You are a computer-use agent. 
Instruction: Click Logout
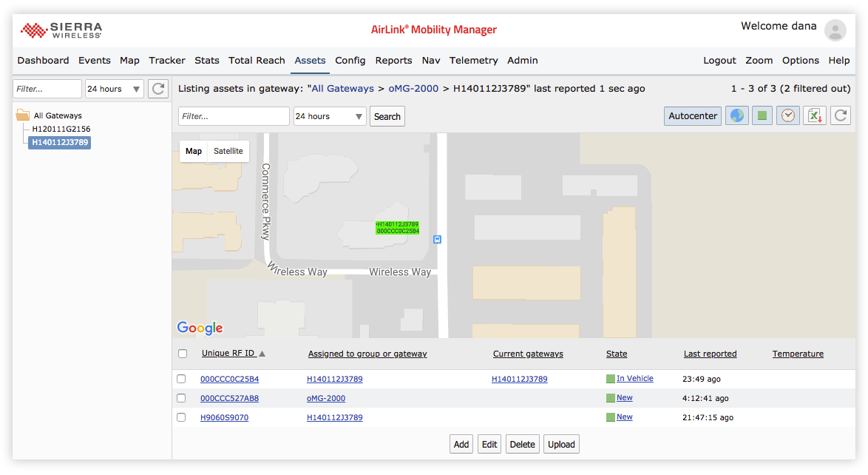pos(719,61)
